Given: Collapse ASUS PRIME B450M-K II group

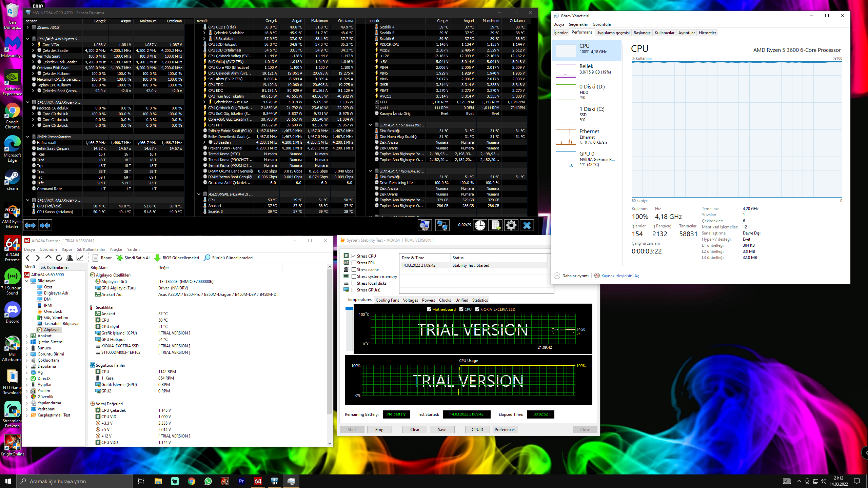Looking at the screenshot, I should click(x=199, y=194).
